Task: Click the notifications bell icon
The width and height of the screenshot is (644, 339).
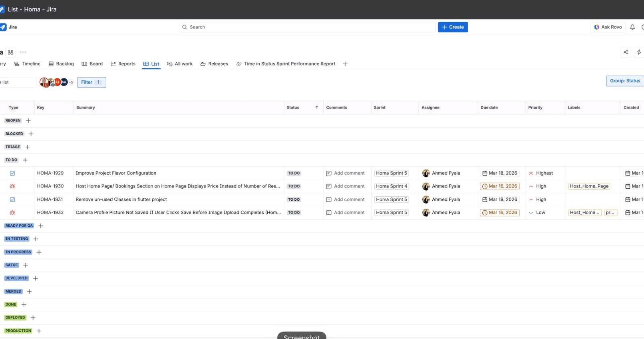Action: pos(632,27)
